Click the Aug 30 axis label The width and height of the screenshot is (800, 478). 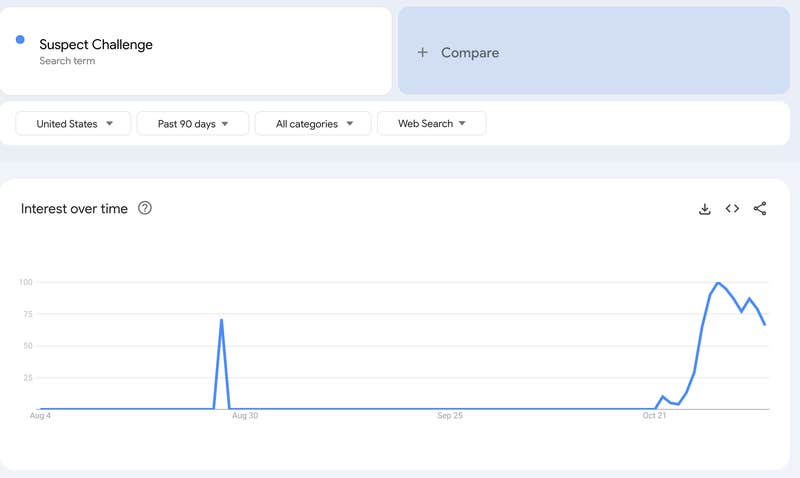pos(245,415)
